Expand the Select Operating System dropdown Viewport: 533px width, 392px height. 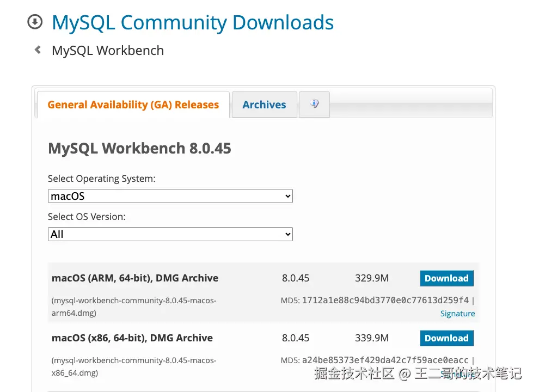tap(170, 196)
